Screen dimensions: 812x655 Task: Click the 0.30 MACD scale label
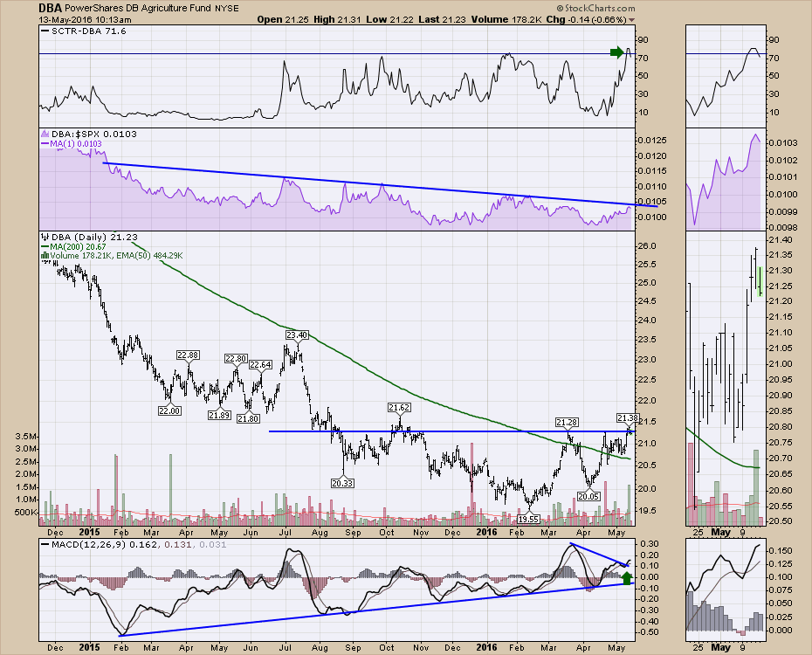tap(649, 544)
